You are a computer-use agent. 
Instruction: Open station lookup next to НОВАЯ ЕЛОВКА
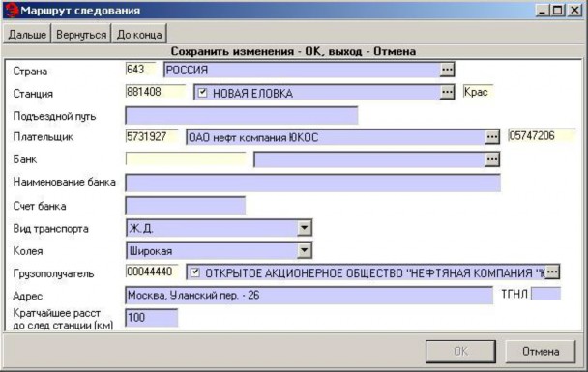tap(447, 92)
